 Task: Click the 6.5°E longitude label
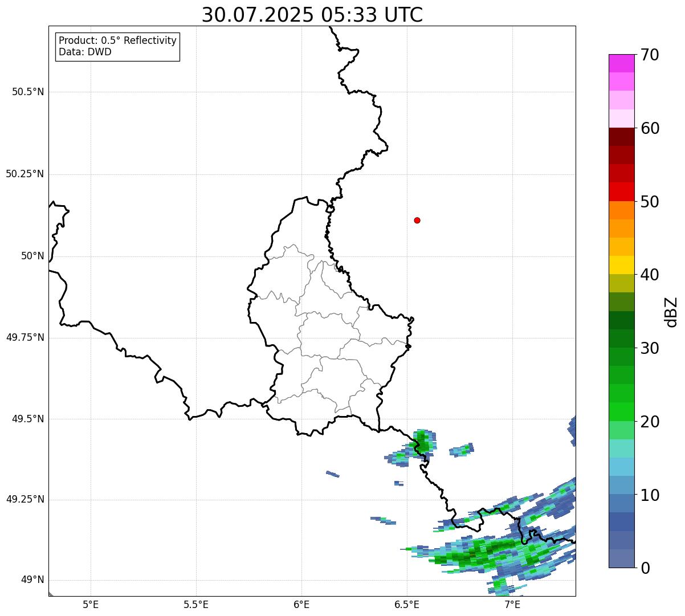[407, 604]
